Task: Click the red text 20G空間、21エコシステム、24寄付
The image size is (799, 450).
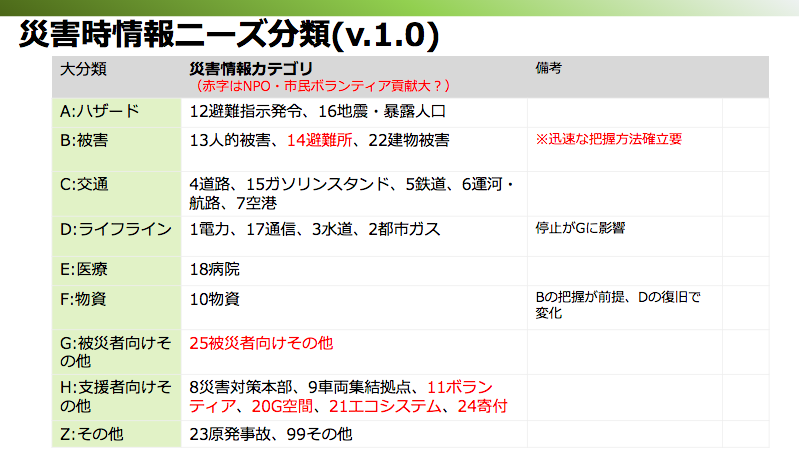Action: pos(380,406)
